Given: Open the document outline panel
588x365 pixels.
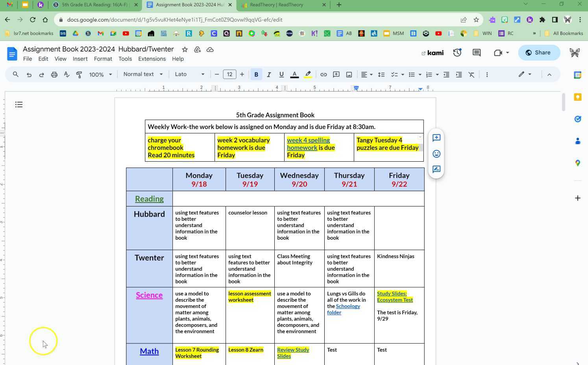Looking at the screenshot, I should (x=19, y=104).
